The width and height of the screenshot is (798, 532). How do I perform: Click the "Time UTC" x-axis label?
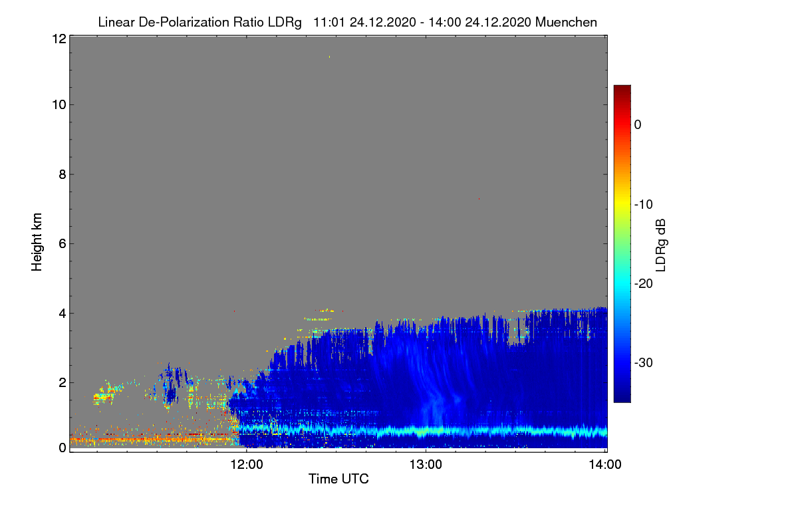click(x=338, y=479)
